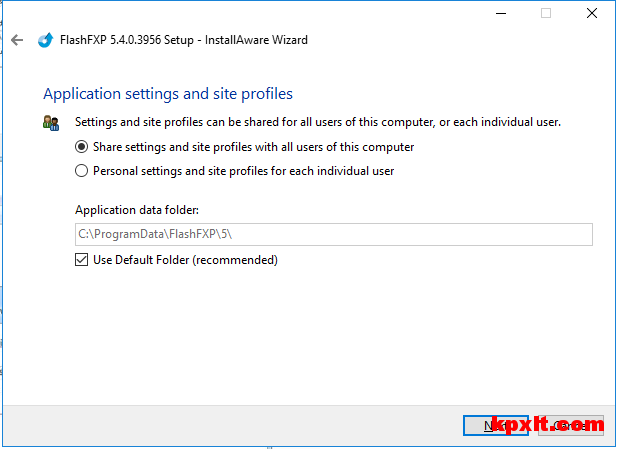Click the FlashFXP 5.4.0.3956 Setup title text

185,40
